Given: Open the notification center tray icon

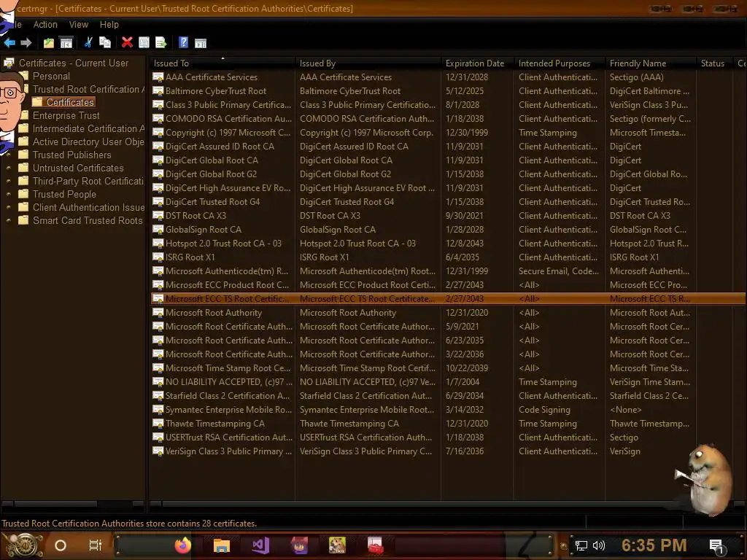Looking at the screenshot, I should [716, 545].
